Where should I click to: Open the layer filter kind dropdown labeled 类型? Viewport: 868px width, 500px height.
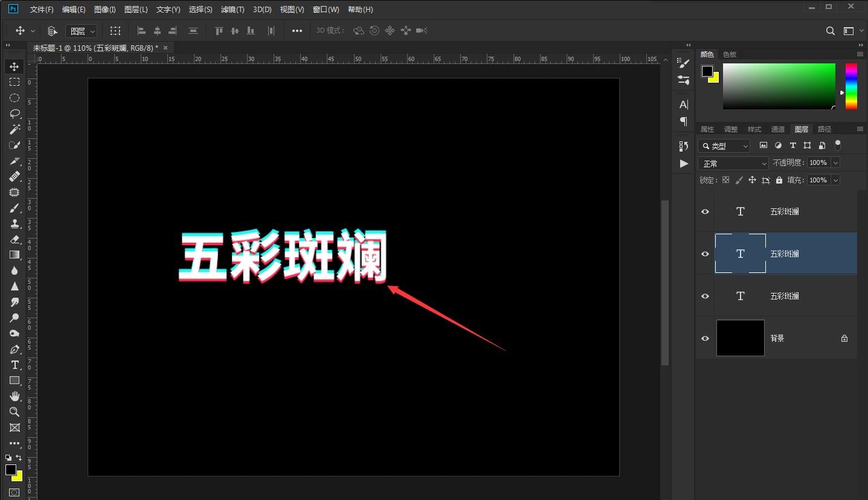point(724,145)
